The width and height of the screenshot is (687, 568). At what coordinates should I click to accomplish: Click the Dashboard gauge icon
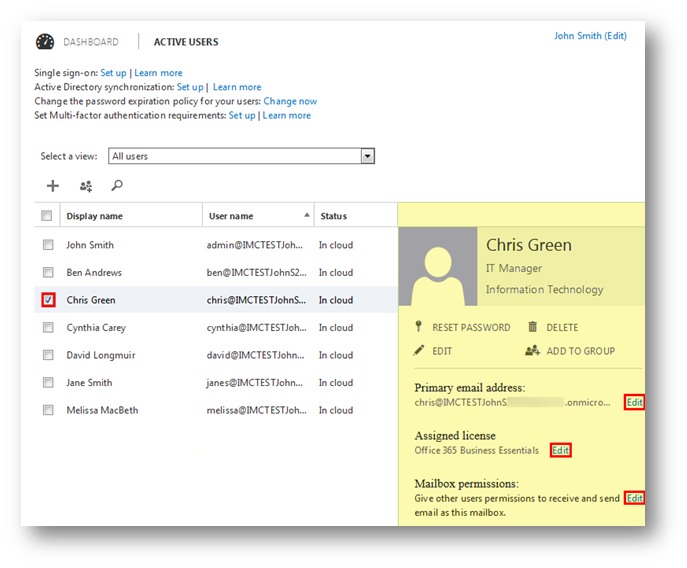point(45,42)
